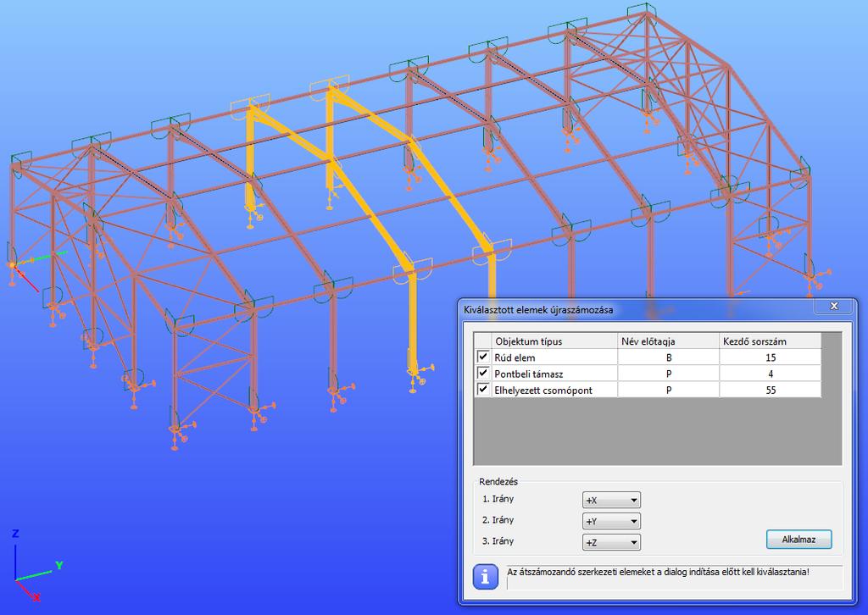Click the blue info icon in dialog

point(486,577)
